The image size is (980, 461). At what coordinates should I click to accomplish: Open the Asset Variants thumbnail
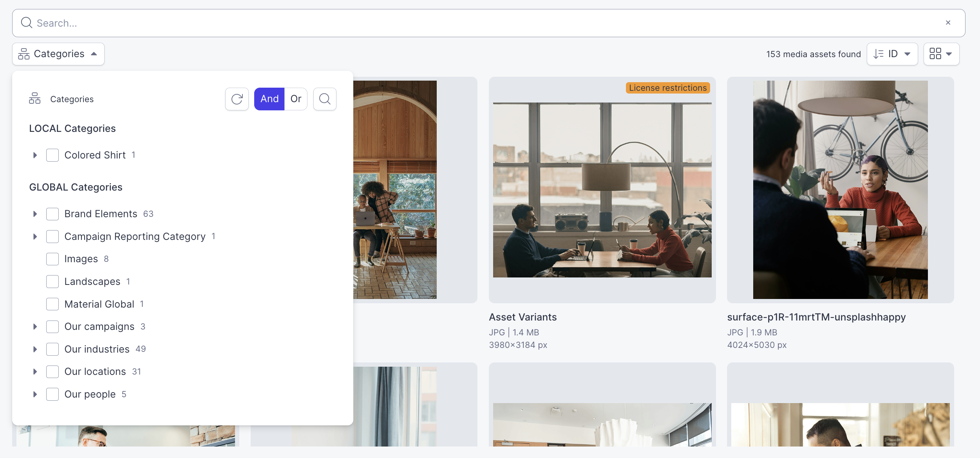[x=602, y=190]
